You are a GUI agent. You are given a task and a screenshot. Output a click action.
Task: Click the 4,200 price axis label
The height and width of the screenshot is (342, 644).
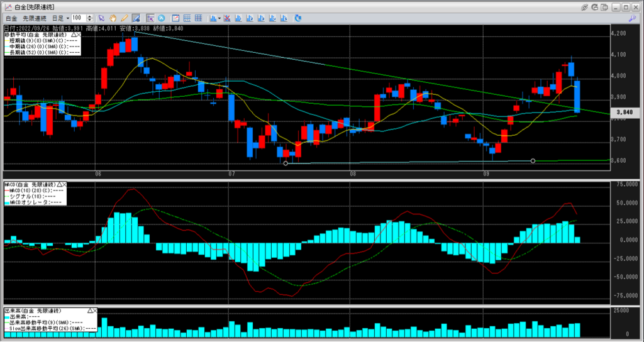point(619,33)
